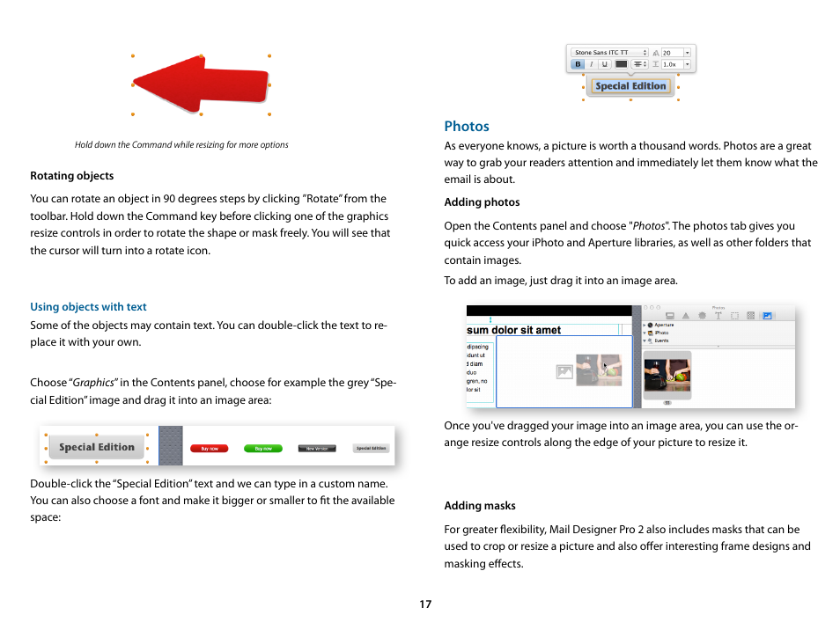The width and height of the screenshot is (840, 637).
Task: Click the cooking photo thumbnail in Photos panel
Action: (667, 375)
